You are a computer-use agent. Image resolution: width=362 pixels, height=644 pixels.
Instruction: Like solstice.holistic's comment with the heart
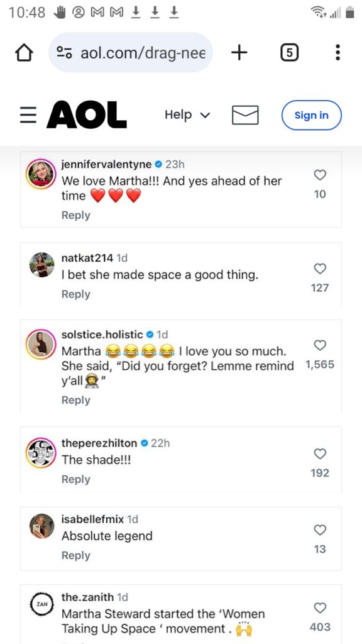(x=320, y=345)
